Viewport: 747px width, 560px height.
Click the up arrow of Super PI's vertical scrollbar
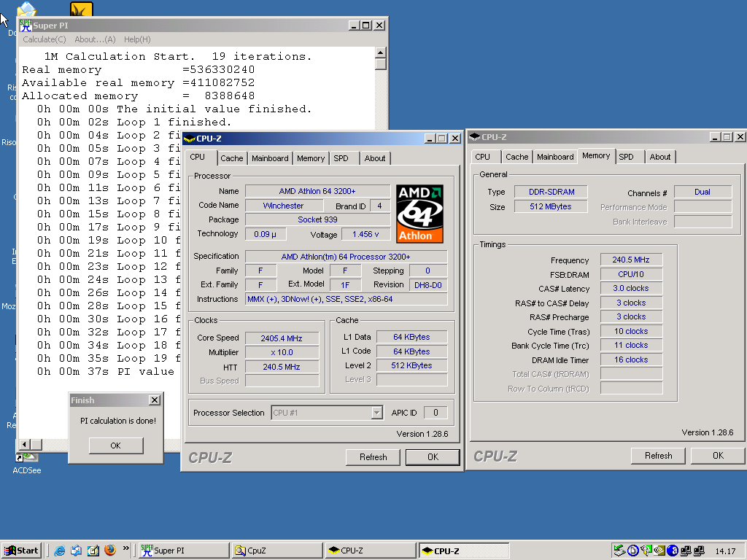click(381, 52)
